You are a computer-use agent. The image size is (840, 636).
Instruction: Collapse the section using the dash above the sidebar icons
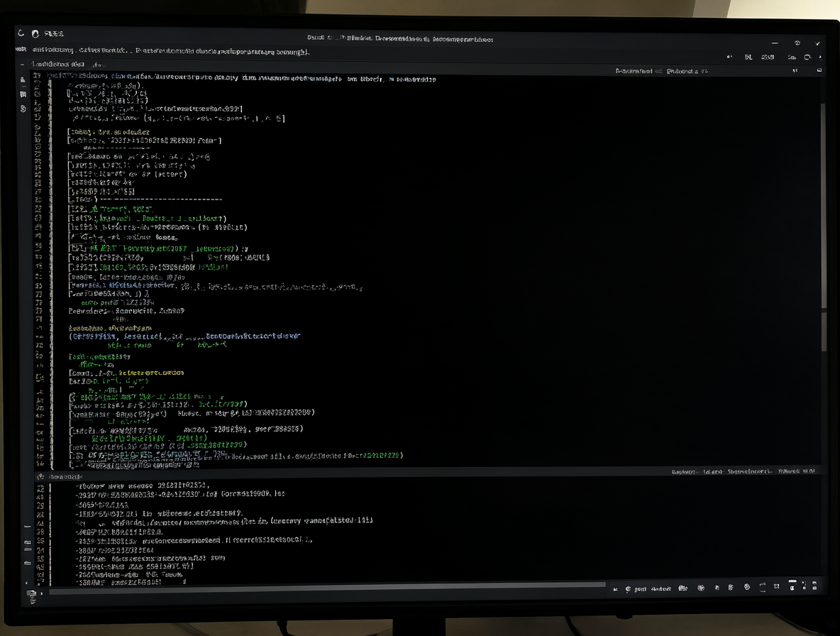[22, 65]
